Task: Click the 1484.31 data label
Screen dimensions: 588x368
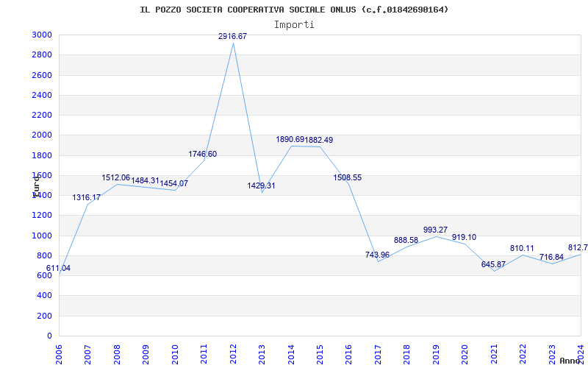Action: tap(145, 180)
